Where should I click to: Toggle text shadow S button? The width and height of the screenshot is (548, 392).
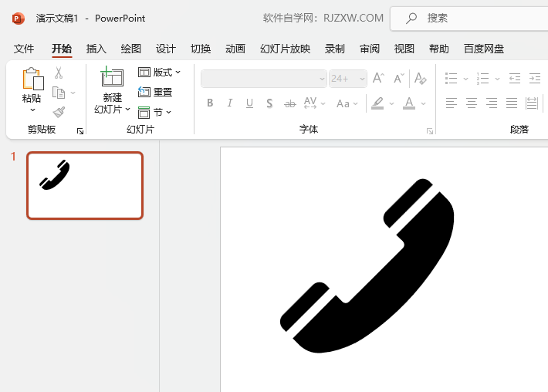pos(269,103)
